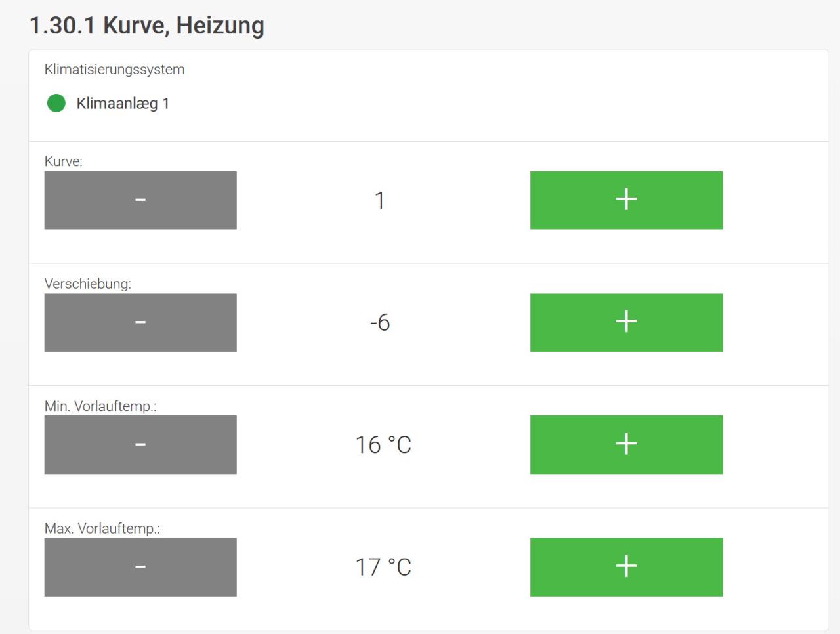Click the green status dot for Klimaanlæg 1

(x=56, y=103)
